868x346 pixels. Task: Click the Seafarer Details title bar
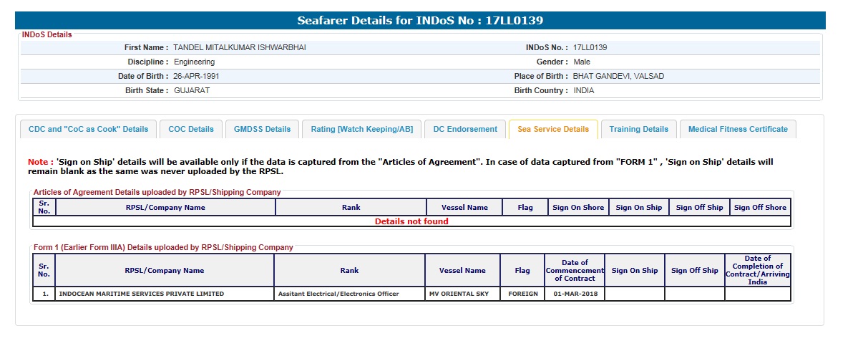point(420,21)
